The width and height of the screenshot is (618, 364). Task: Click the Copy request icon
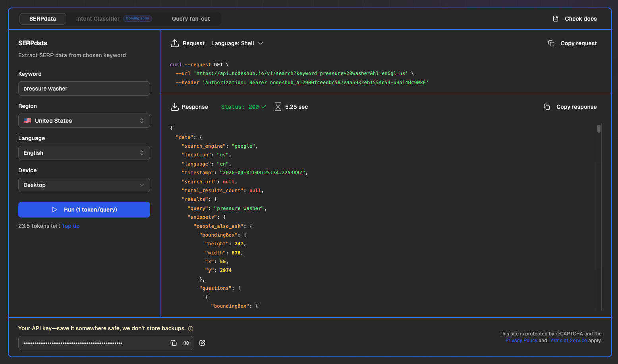[551, 43]
